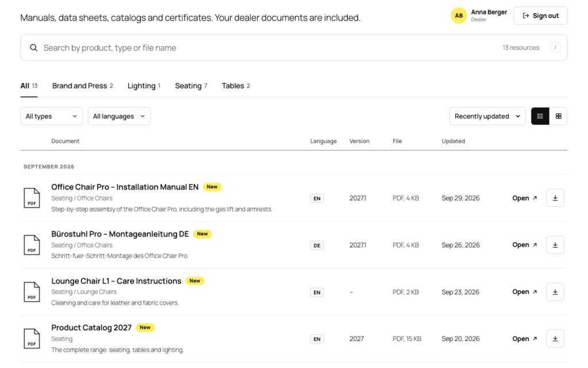Viewport: 588px width, 368px height.
Task: Click Anna Berger's AB avatar
Action: coord(459,16)
